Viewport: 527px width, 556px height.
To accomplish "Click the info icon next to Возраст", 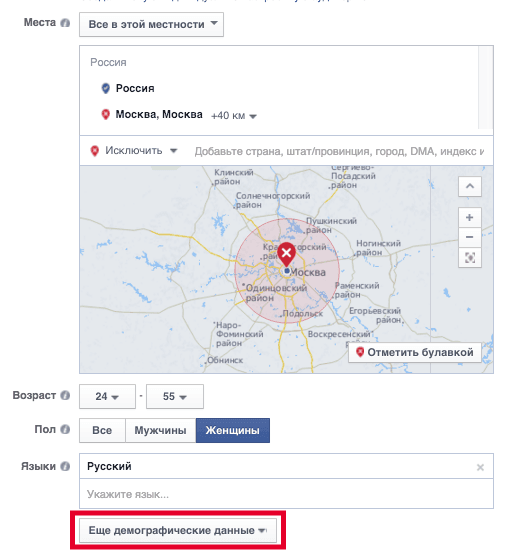I will click(65, 395).
